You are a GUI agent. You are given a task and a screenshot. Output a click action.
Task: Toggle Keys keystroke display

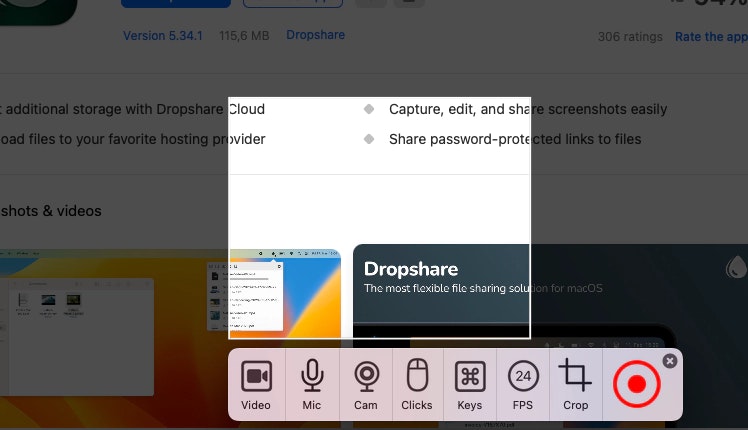point(470,385)
